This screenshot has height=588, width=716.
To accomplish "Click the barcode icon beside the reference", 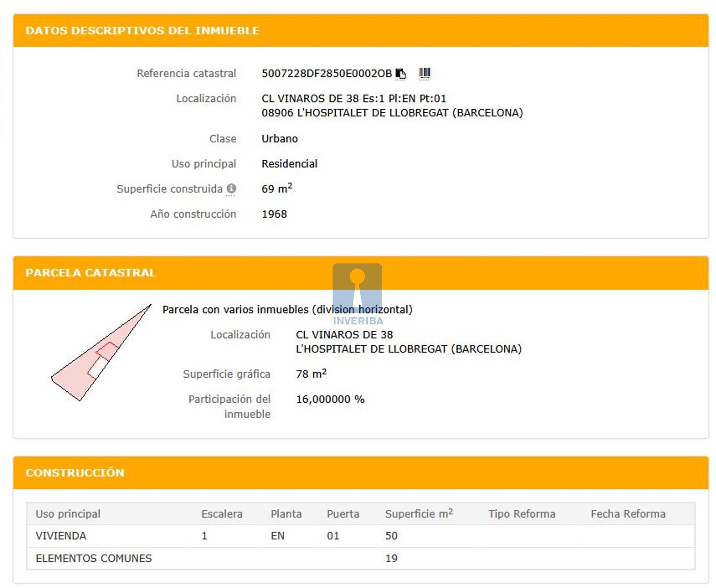I will pos(424,73).
